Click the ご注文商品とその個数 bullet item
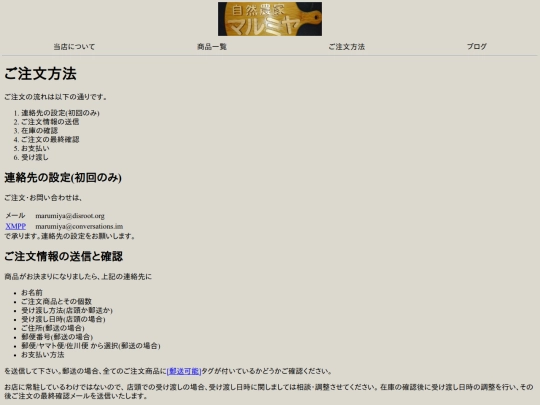This screenshot has height=405, width=540. (x=56, y=302)
